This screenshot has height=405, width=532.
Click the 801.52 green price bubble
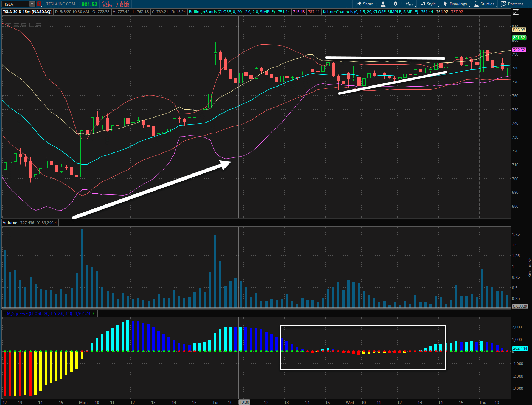click(x=519, y=38)
